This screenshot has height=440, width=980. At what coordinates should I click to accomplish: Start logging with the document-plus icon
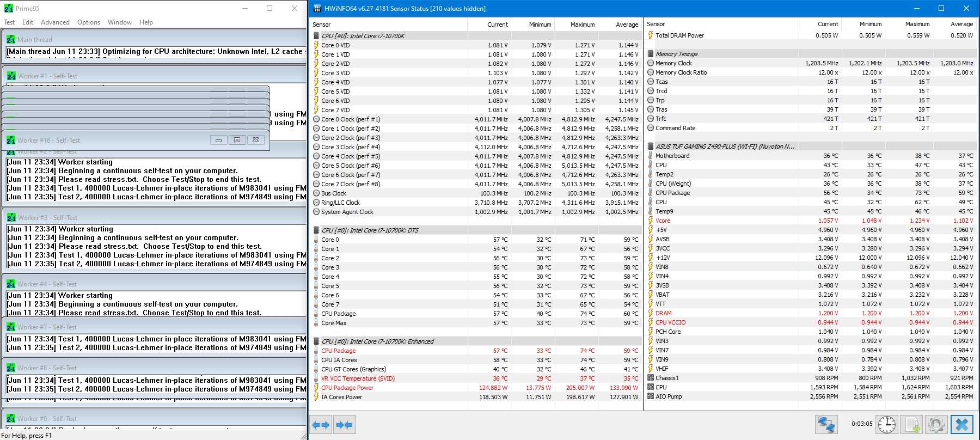(x=912, y=425)
